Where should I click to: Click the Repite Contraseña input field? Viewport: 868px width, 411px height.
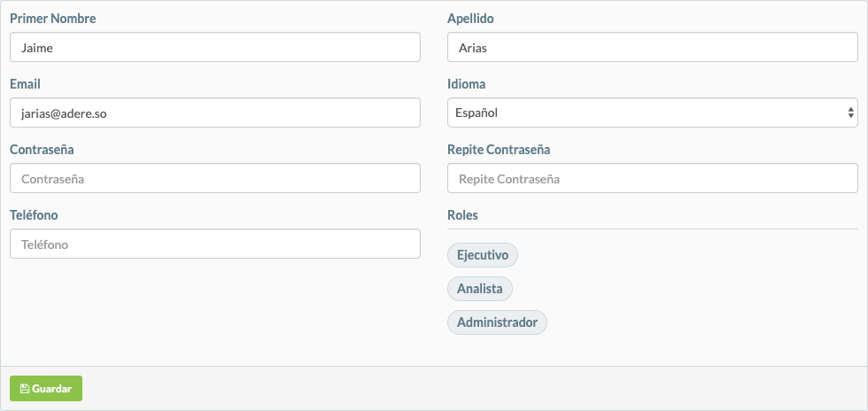point(652,178)
